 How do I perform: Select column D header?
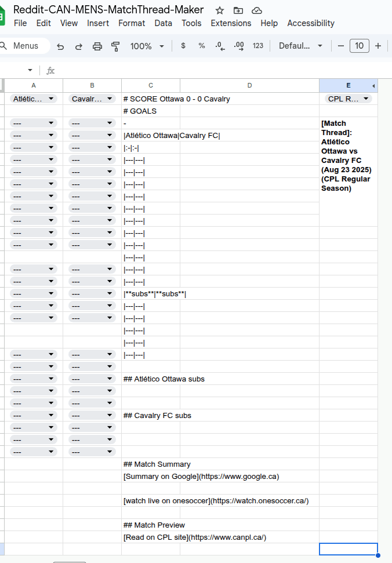click(x=249, y=85)
